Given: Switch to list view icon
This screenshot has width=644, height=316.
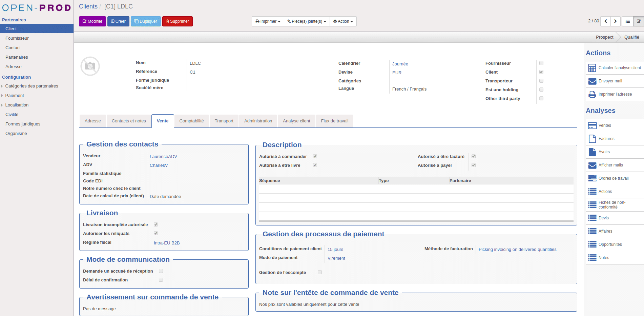Looking at the screenshot, I should 627,21.
